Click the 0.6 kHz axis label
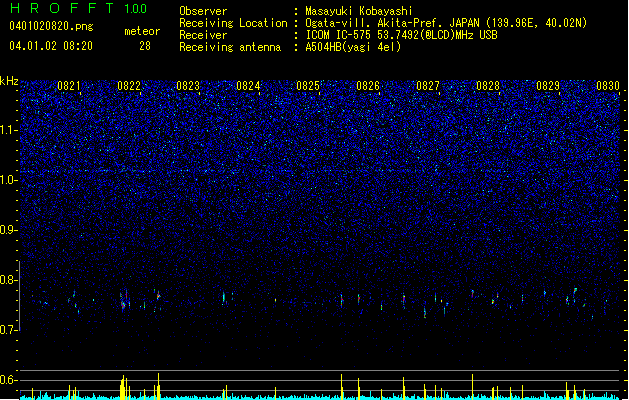The height and width of the screenshot is (400, 629). point(9,380)
